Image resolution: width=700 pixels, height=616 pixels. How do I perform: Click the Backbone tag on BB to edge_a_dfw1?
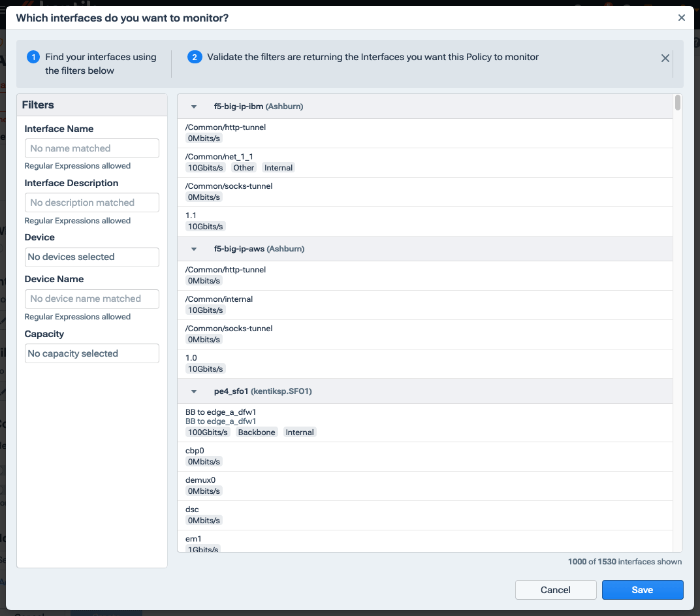coord(257,432)
